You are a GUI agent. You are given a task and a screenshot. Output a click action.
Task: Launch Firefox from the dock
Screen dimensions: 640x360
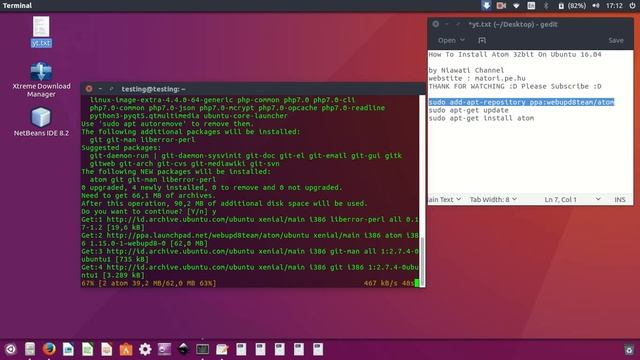point(49,349)
